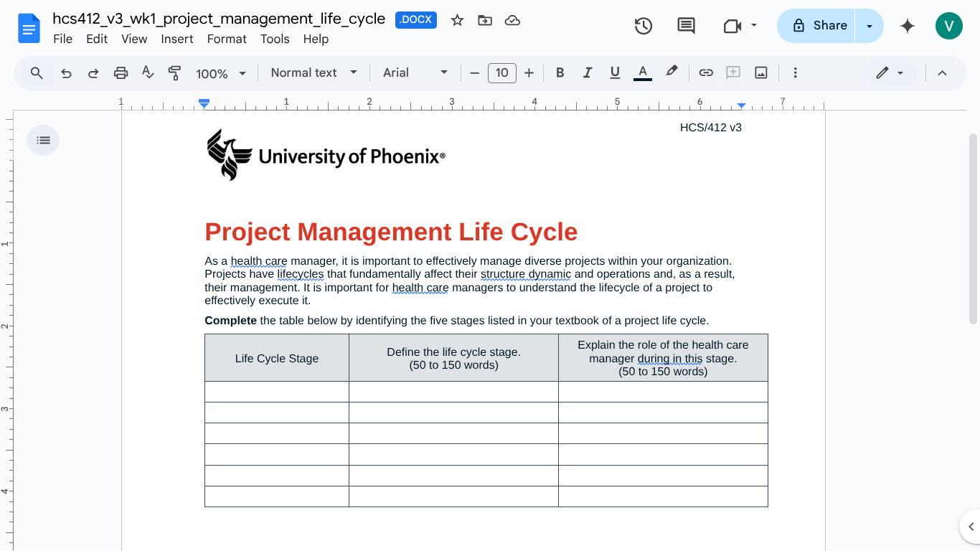
Task: Insert an image
Action: tap(760, 72)
